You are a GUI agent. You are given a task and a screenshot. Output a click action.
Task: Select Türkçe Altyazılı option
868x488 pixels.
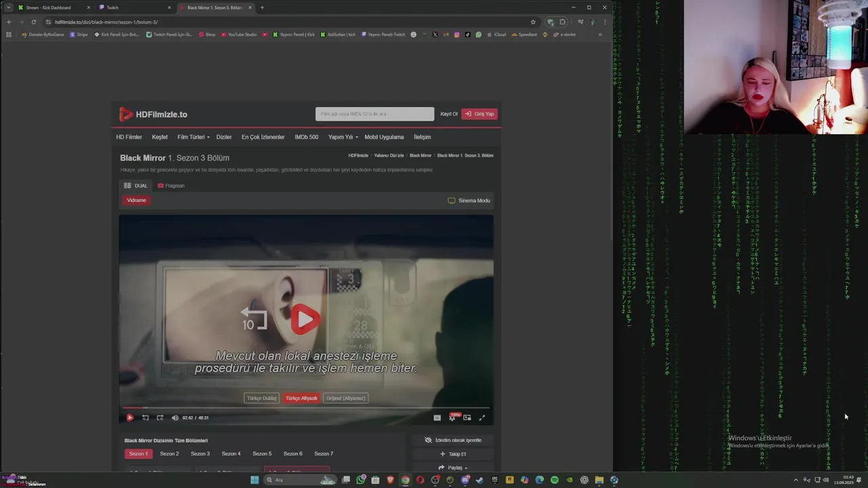pyautogui.click(x=301, y=398)
